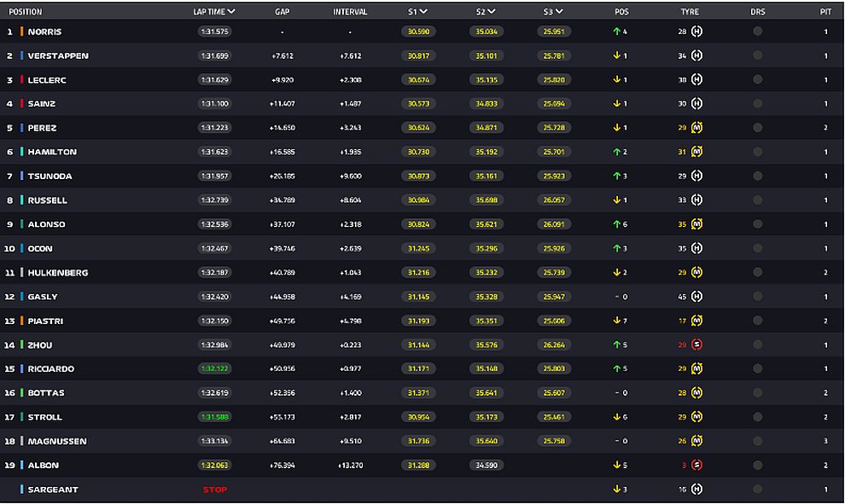This screenshot has width=845, height=504.
Task: Select the INTERVAL column header
Action: 350,12
